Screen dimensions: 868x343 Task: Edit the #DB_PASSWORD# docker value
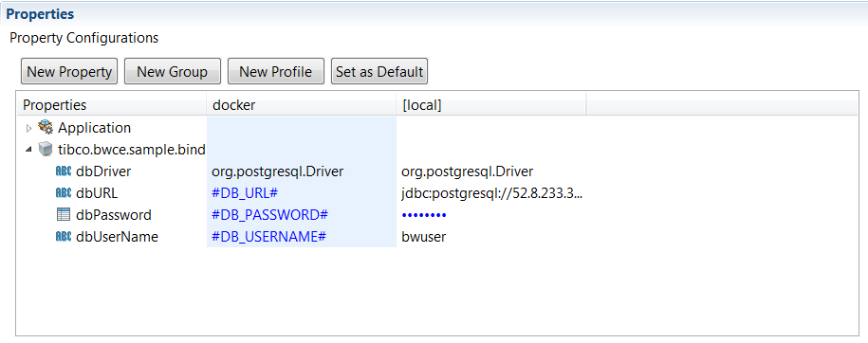point(270,215)
